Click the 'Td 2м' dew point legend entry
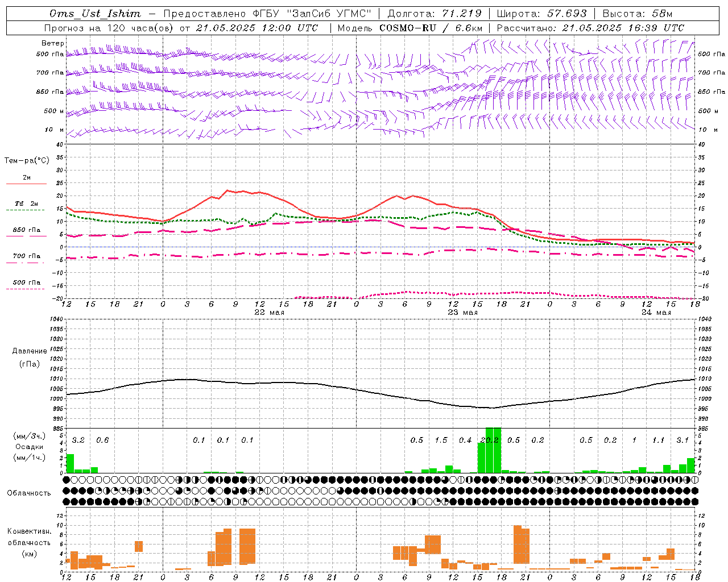728x582 pixels. [26, 203]
